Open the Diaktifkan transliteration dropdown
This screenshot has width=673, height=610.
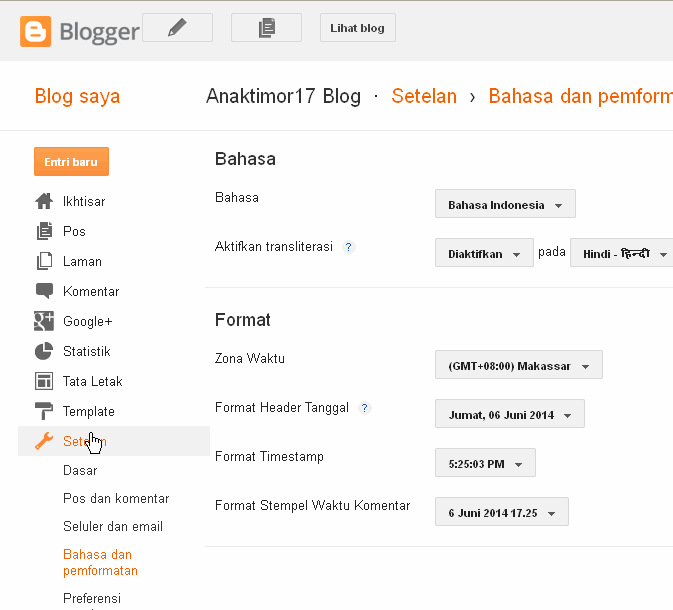(484, 252)
